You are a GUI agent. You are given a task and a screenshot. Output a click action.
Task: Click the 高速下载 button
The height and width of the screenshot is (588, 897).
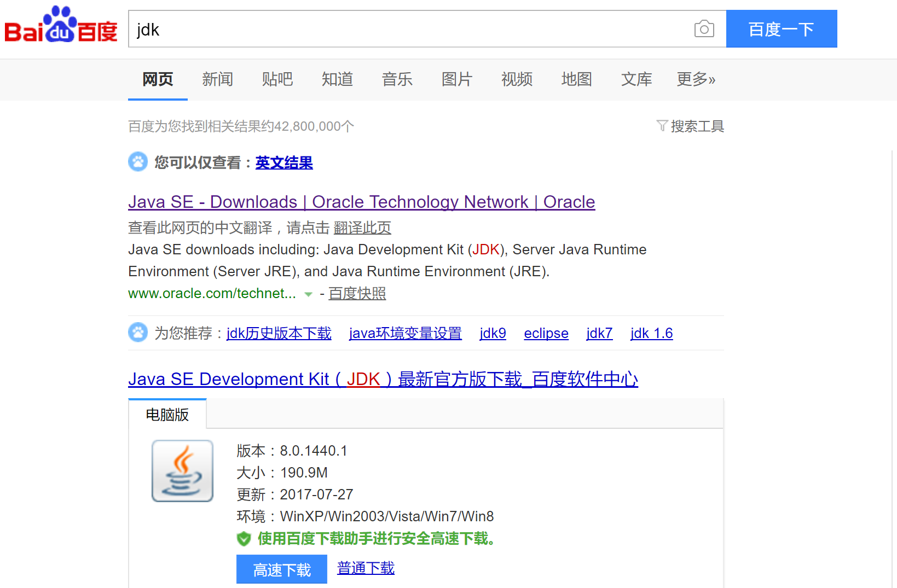tap(282, 569)
